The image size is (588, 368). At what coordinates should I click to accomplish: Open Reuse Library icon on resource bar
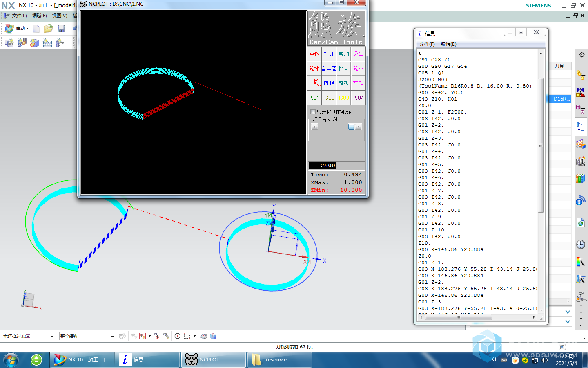581,178
